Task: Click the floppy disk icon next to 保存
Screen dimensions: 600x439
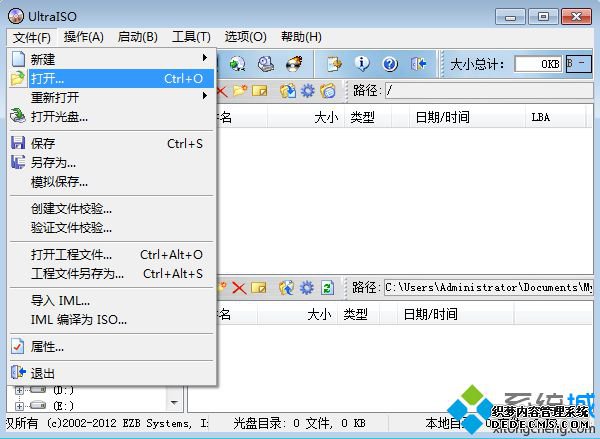Action: (18, 143)
